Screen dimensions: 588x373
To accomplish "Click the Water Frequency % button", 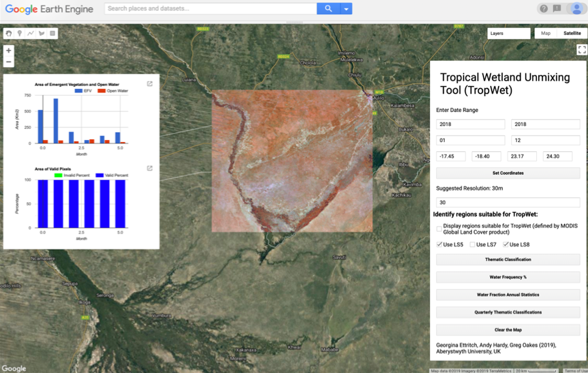I will point(508,277).
